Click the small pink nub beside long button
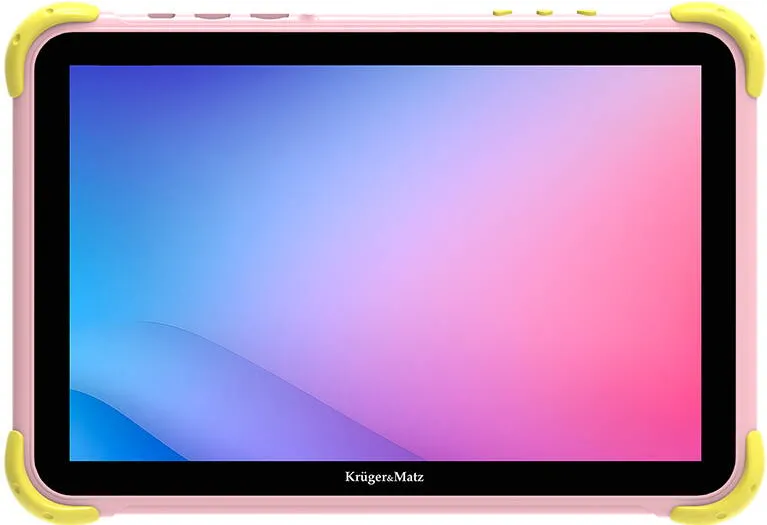The image size is (767, 525). coord(307,18)
